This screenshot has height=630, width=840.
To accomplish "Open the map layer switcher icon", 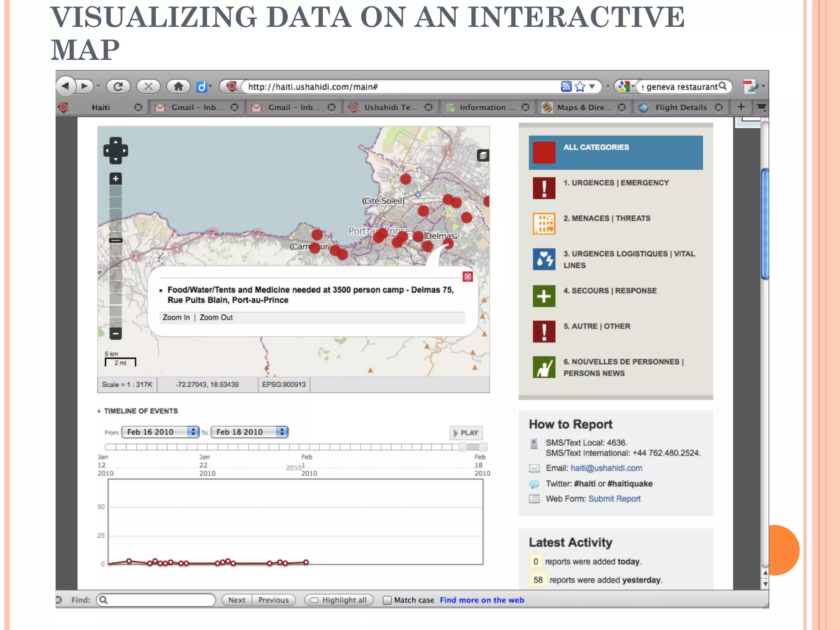I will tap(483, 155).
